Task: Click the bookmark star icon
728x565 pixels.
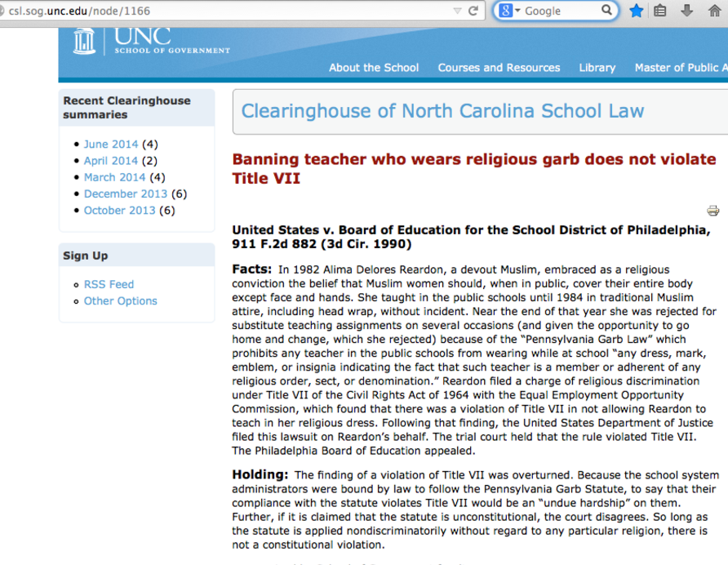Action: pos(636,11)
